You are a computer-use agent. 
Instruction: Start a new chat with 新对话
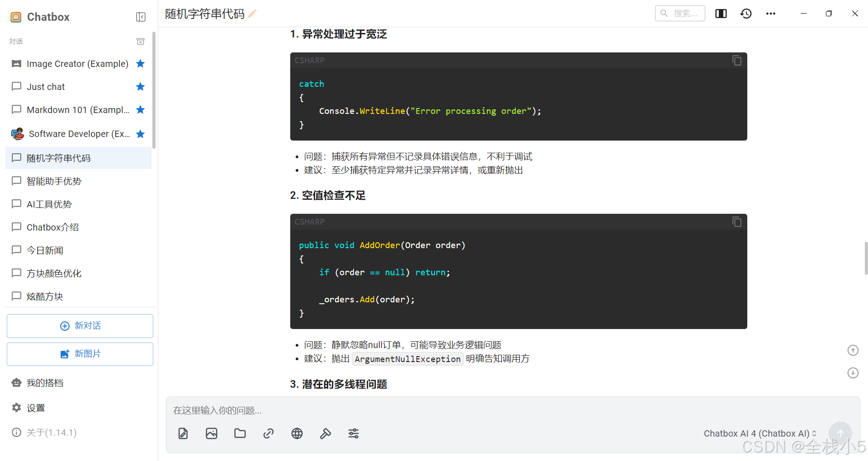click(x=80, y=326)
